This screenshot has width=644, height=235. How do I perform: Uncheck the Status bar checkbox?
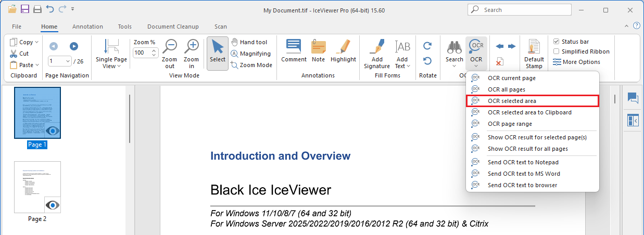[556, 42]
